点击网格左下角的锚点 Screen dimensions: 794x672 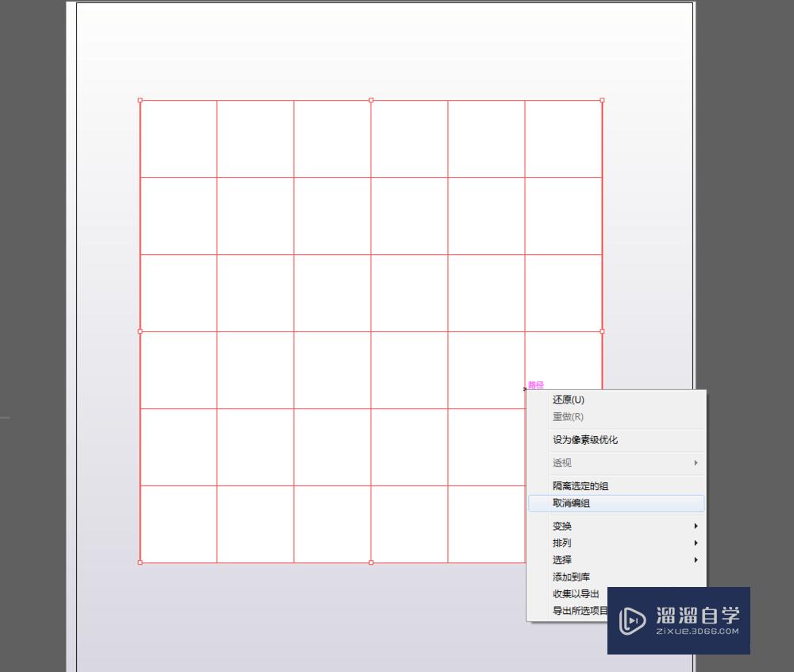[x=141, y=562]
